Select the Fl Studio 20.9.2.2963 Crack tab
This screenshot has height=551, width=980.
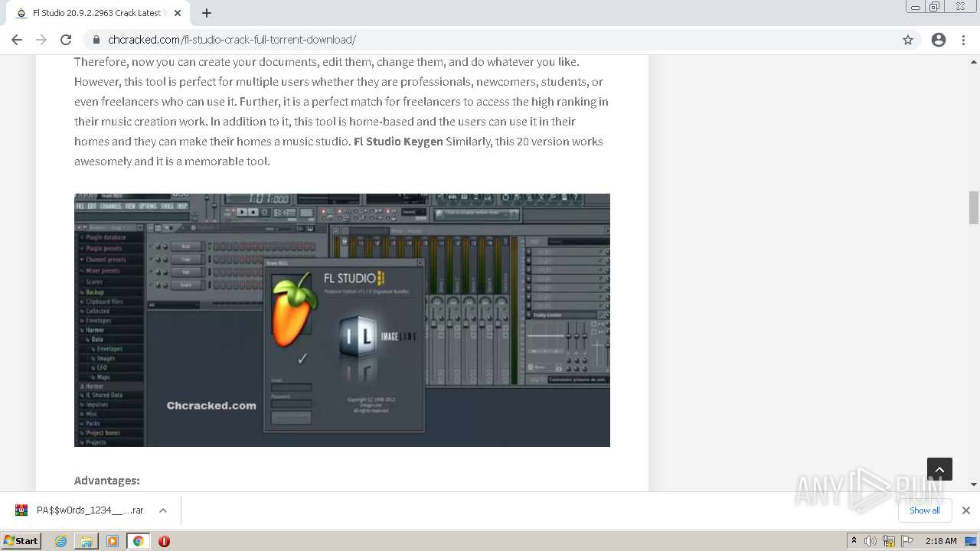coord(98,13)
